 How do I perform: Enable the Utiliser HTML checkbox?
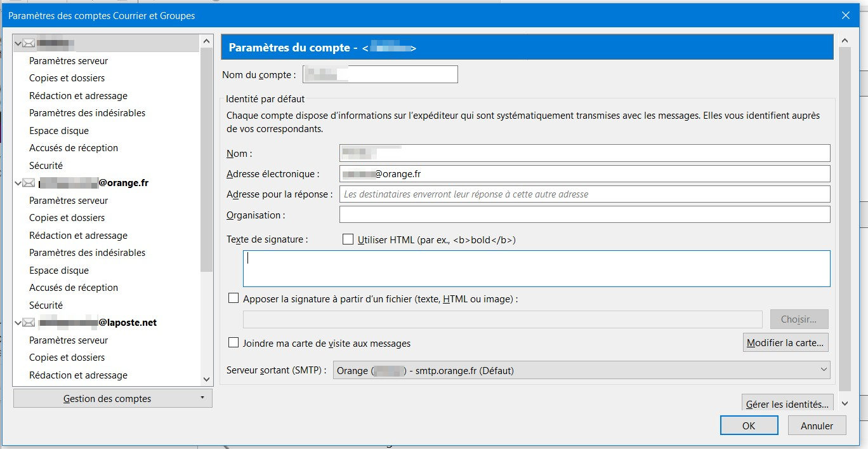tap(348, 239)
